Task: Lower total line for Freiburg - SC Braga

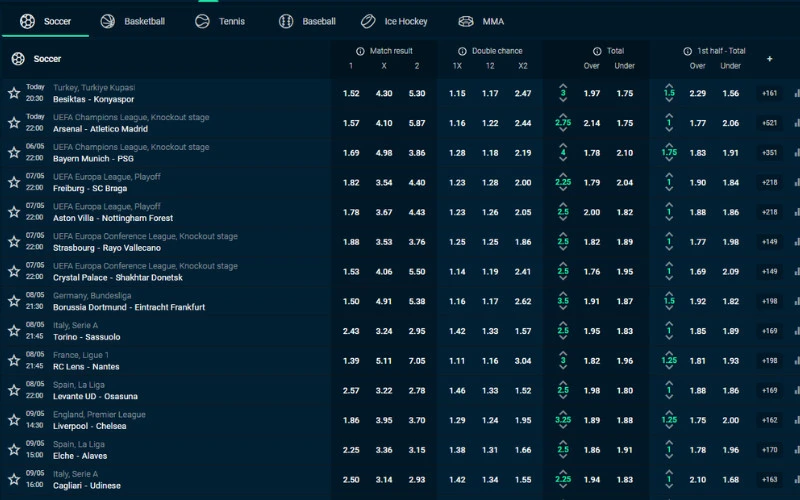Action: tap(563, 189)
